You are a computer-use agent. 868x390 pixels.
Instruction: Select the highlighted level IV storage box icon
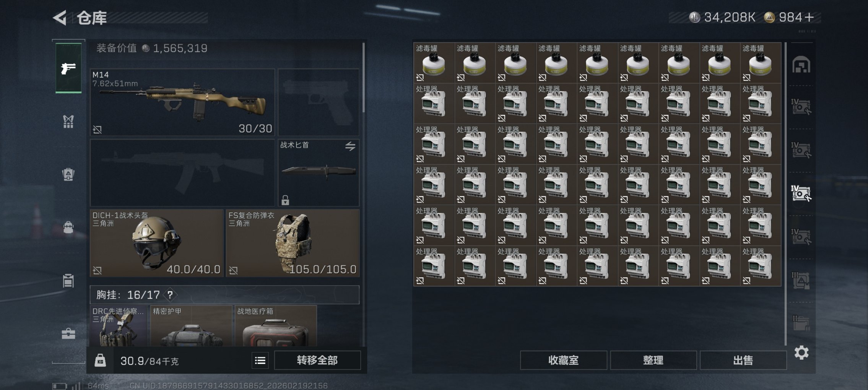tap(801, 193)
